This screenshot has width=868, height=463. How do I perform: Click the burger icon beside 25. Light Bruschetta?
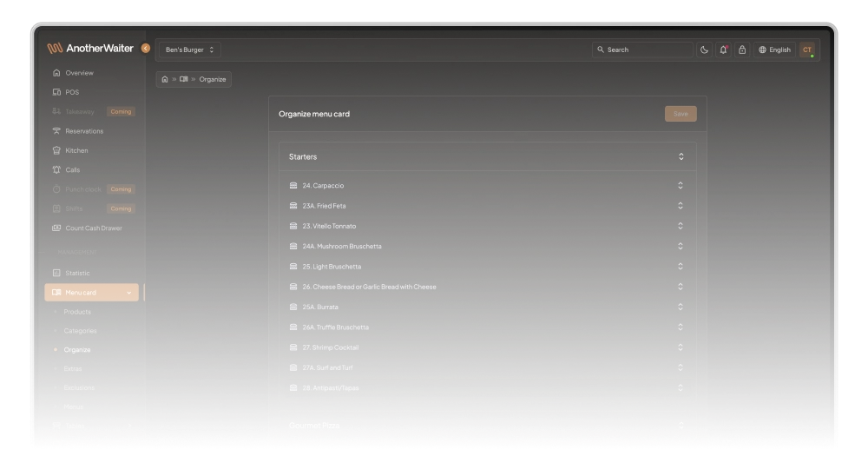pyautogui.click(x=293, y=267)
